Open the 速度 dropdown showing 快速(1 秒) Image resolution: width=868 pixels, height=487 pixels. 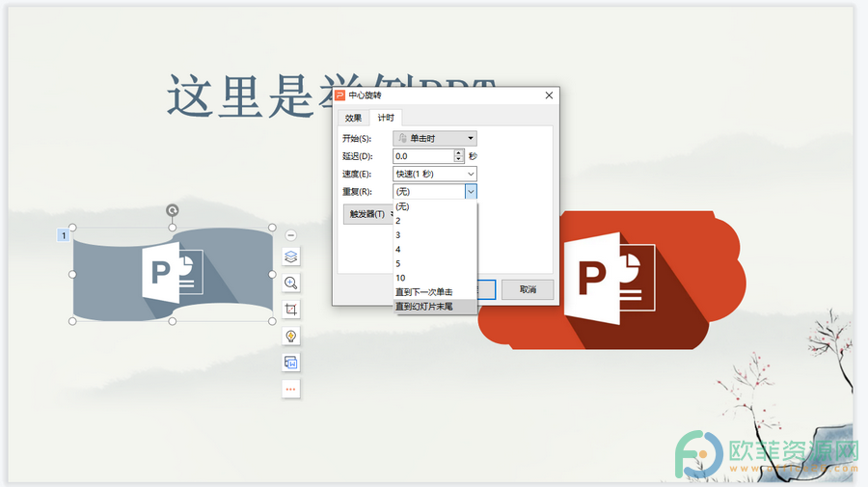click(x=435, y=174)
